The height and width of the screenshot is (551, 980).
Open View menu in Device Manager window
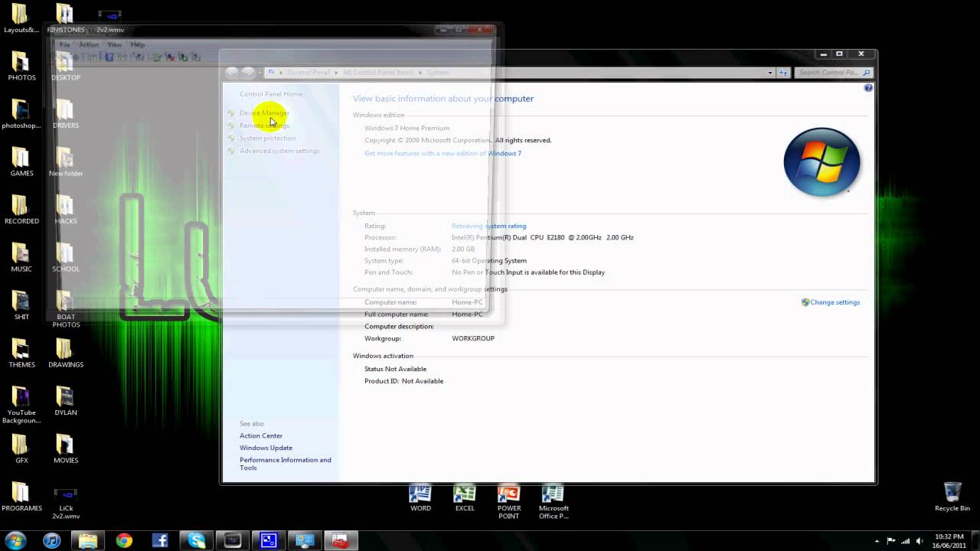click(114, 44)
